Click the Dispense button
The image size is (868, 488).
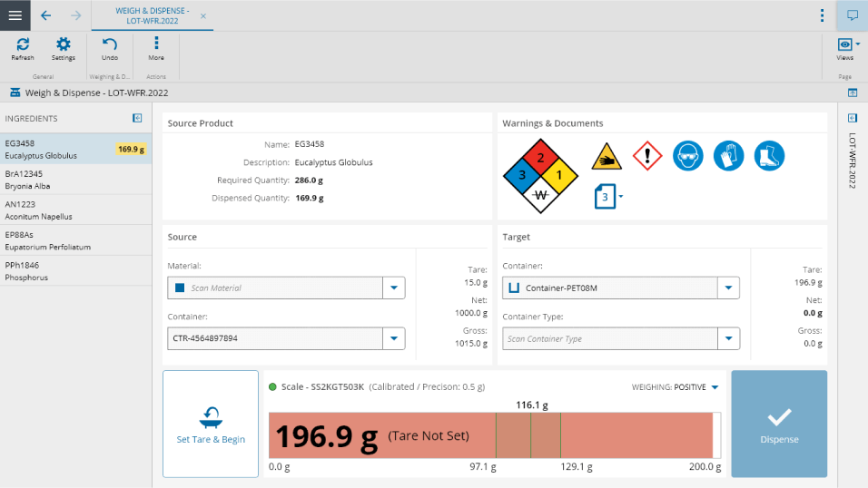[x=779, y=424]
